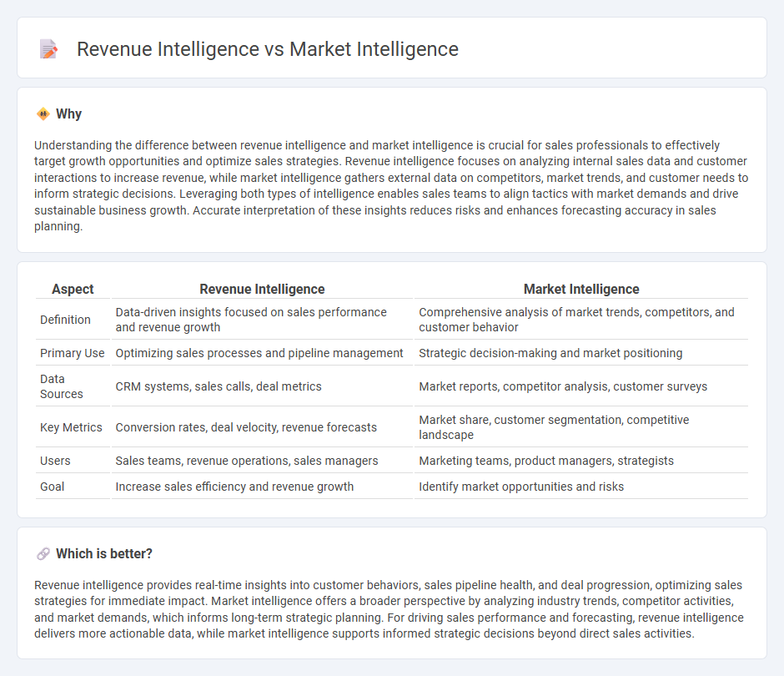This screenshot has height=676, width=784.
Task: Click cell 'Market reports, competitor analysis, customer surveys'
Action: (581, 386)
